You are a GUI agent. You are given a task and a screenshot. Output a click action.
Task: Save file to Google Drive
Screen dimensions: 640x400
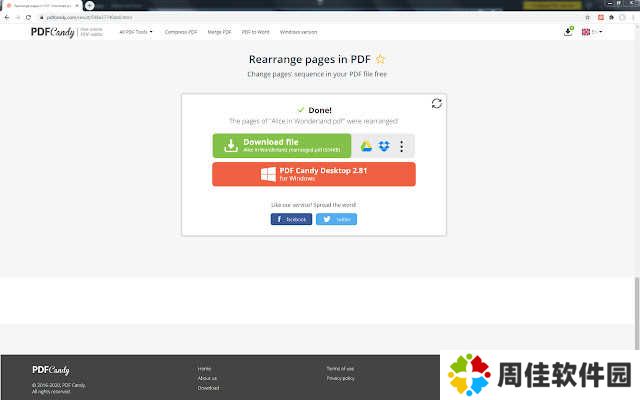pyautogui.click(x=367, y=146)
